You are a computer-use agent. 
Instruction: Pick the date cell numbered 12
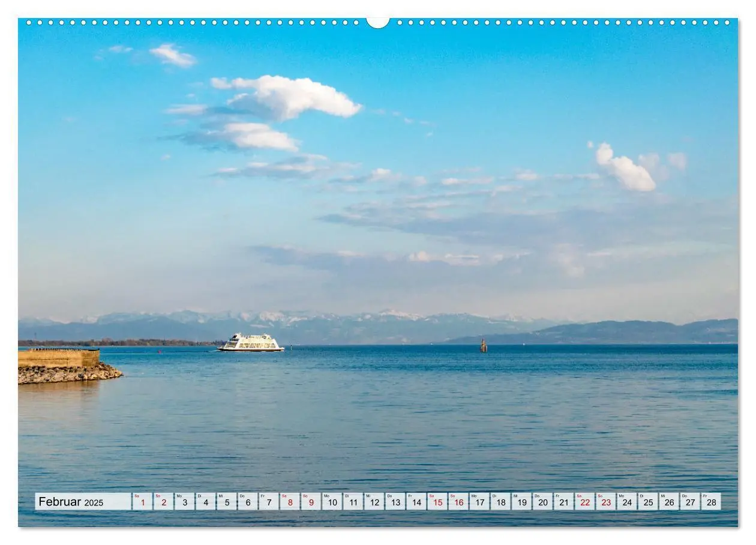tap(374, 502)
